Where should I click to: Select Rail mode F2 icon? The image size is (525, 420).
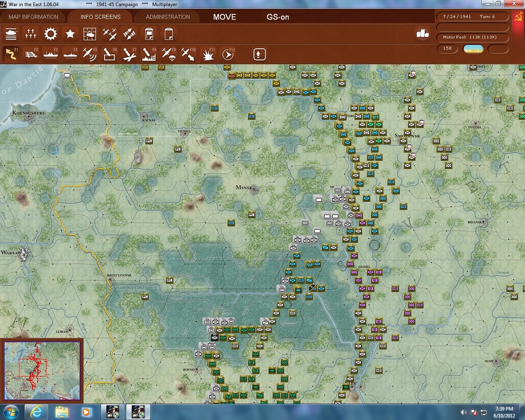pos(31,54)
